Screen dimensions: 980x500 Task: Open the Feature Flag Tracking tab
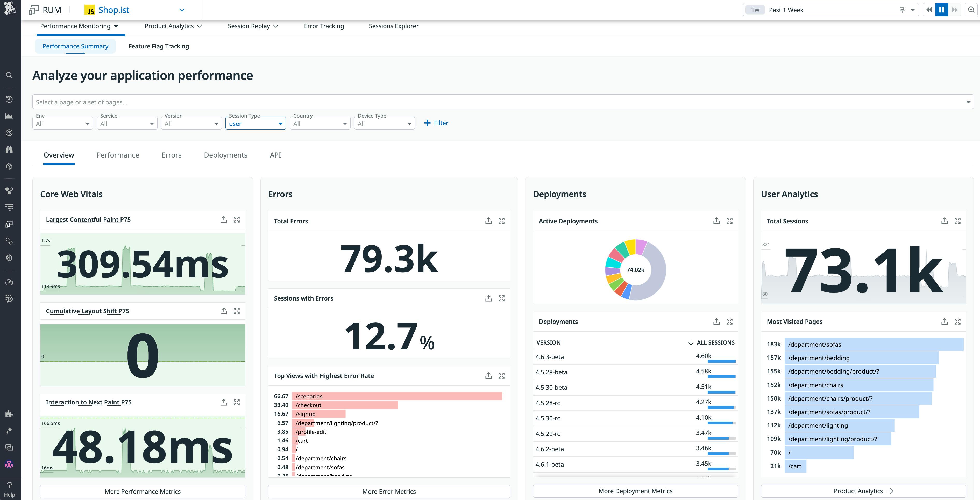[159, 46]
